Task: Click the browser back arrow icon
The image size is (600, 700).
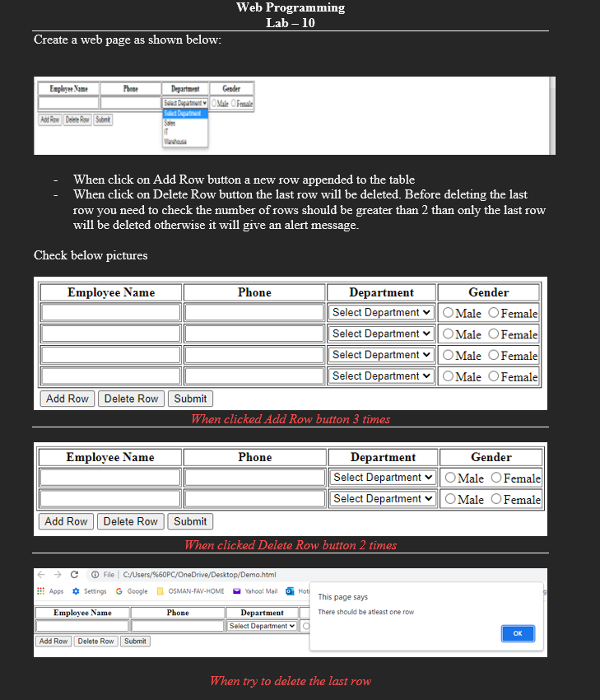Action: tap(41, 575)
